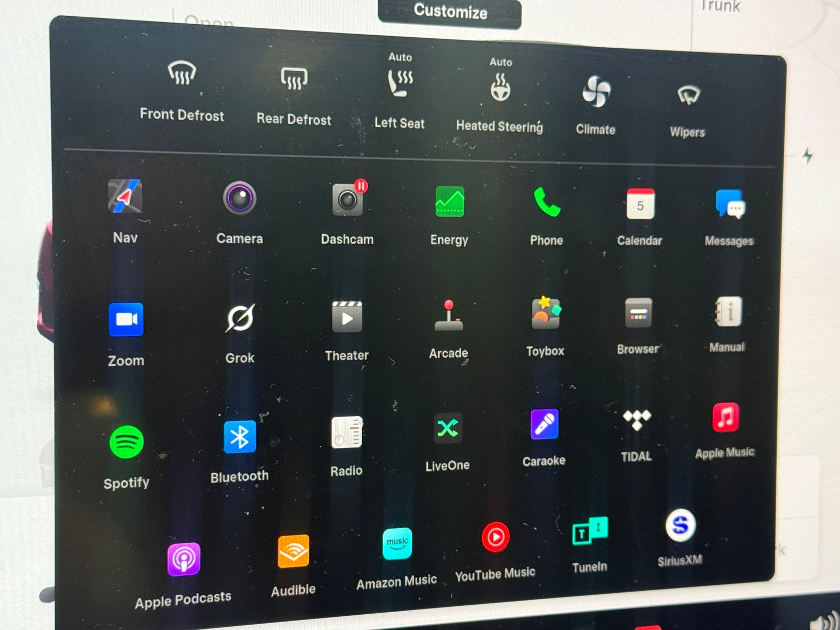The height and width of the screenshot is (630, 840).
Task: Open the Calendar app
Action: [640, 204]
